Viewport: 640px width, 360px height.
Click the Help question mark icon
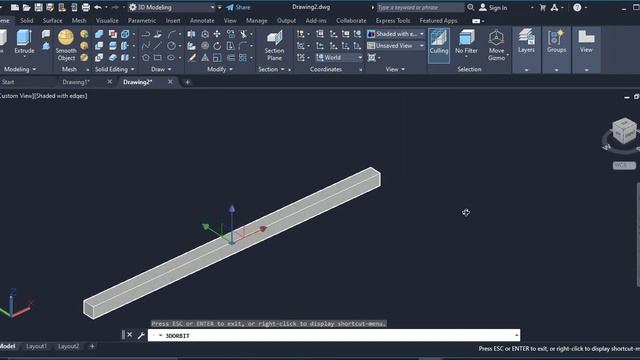coord(577,7)
